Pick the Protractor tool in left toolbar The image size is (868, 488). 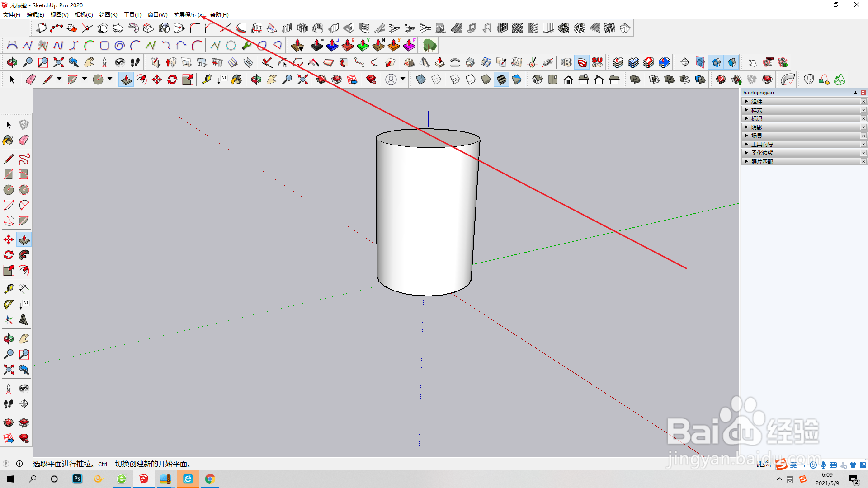[8, 305]
